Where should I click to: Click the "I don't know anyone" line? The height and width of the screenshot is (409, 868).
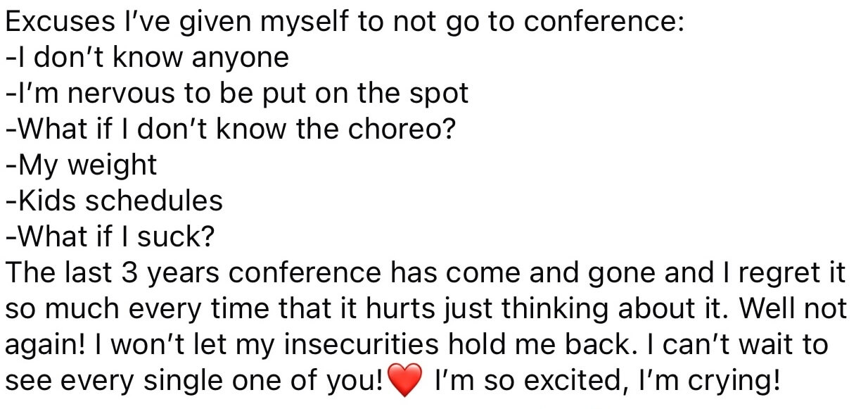(x=148, y=57)
